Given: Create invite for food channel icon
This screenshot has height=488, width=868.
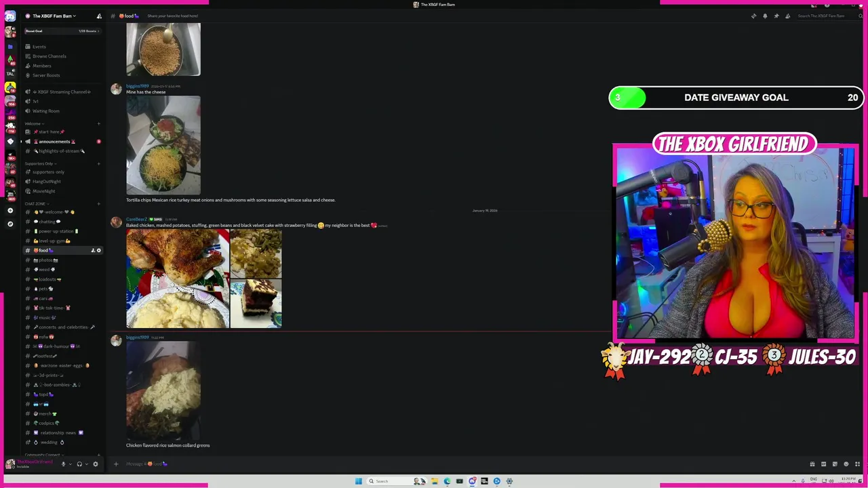Looking at the screenshot, I should tap(93, 251).
